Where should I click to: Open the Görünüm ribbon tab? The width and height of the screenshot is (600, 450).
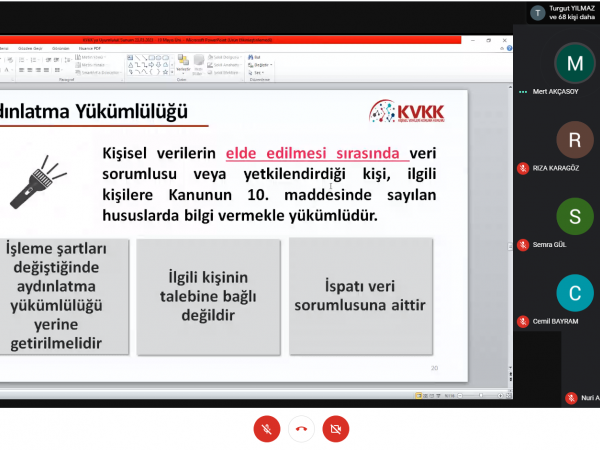(x=60, y=49)
